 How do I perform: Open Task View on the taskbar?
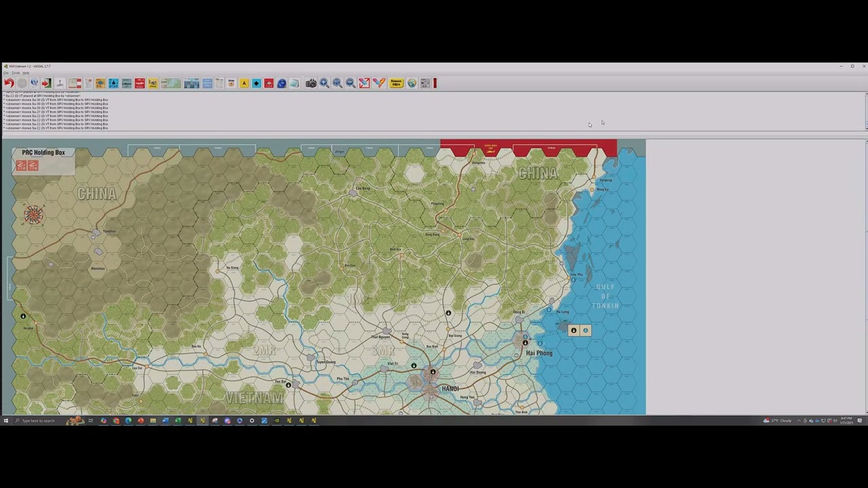(90, 420)
